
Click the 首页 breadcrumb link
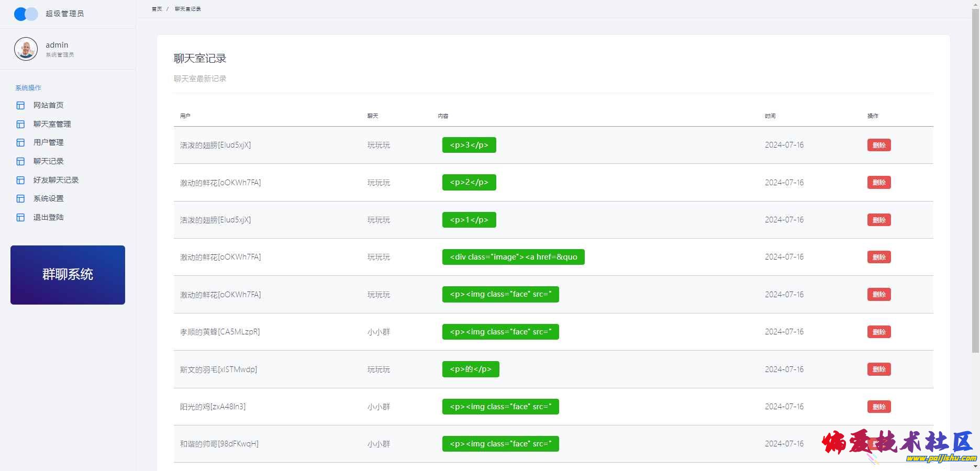pyautogui.click(x=157, y=9)
